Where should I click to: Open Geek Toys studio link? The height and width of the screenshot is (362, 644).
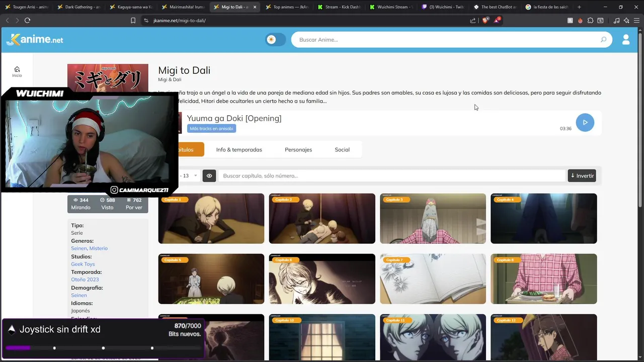click(83, 264)
